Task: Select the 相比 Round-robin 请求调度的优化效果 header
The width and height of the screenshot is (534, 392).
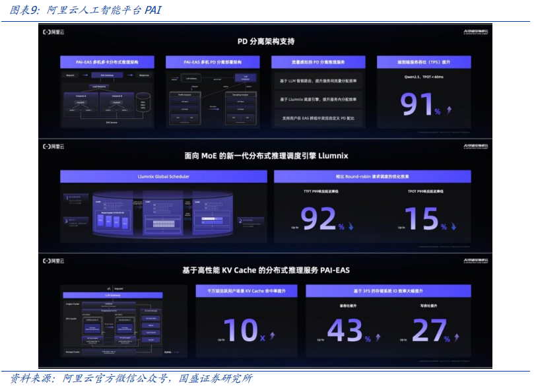Action: 372,176
